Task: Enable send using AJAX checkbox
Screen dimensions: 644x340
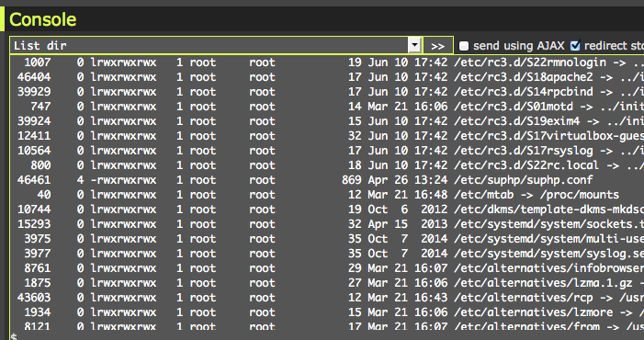Action: [x=464, y=46]
